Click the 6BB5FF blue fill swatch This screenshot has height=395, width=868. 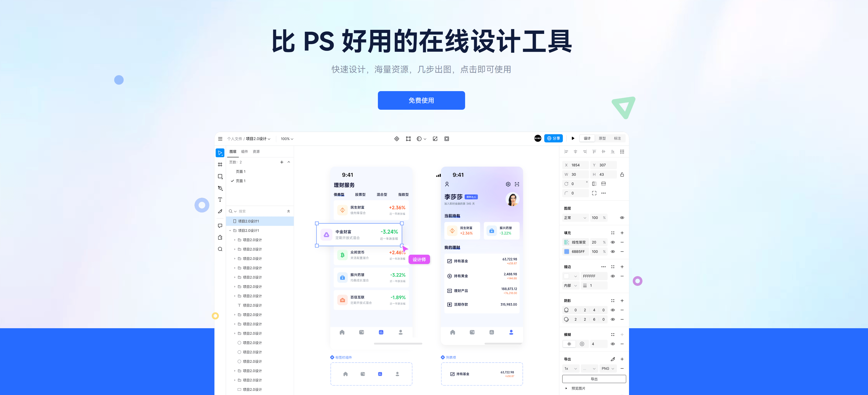(x=566, y=252)
